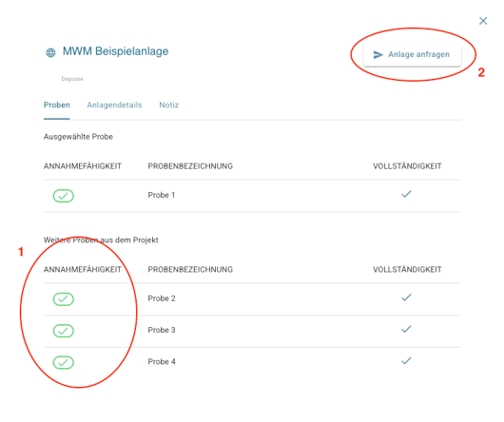Click the paper plane send icon
504x422 pixels.
pyautogui.click(x=378, y=55)
